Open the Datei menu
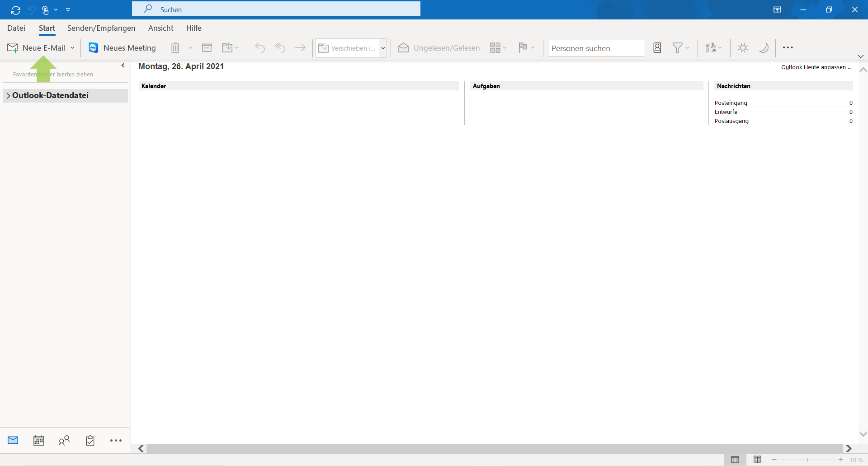The height and width of the screenshot is (466, 868). [x=16, y=28]
